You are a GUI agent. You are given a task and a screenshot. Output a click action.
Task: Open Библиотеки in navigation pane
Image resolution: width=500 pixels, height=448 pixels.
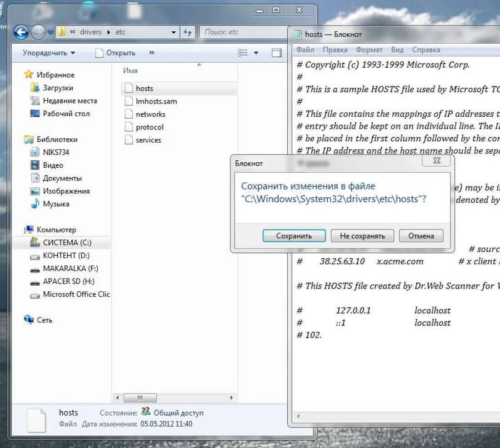click(57, 139)
